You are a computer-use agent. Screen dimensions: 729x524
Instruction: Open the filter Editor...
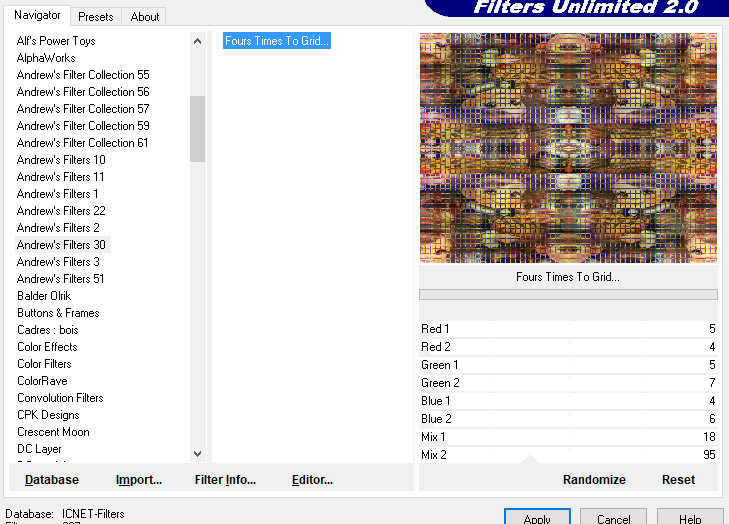coord(312,479)
